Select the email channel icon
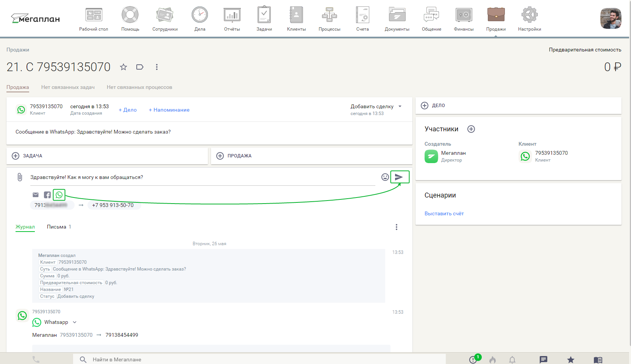The width and height of the screenshot is (631, 364). pos(36,195)
